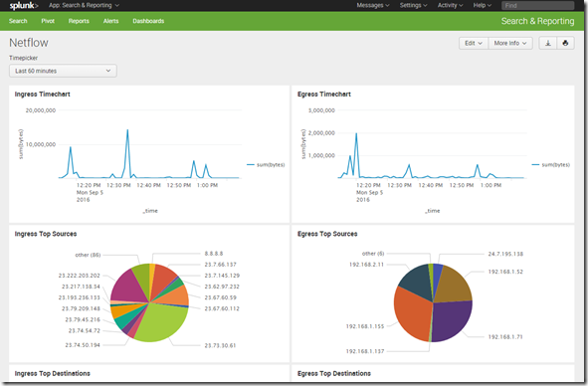
Task: Click the Find search field
Action: click(537, 5)
